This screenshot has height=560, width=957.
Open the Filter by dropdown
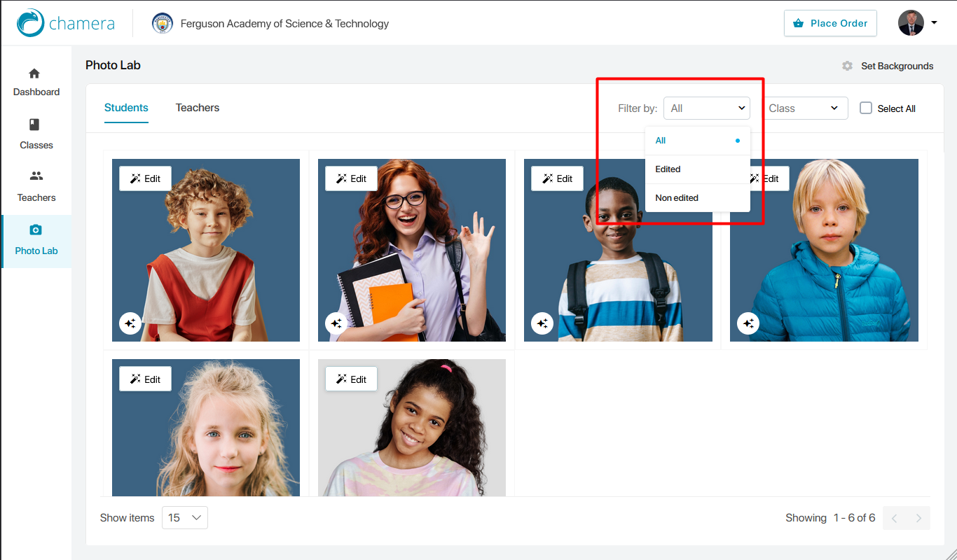(707, 108)
